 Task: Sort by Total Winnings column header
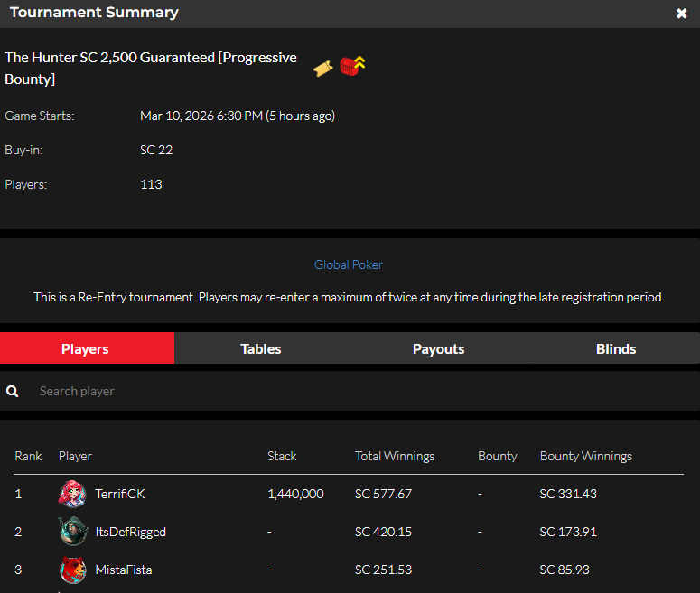coord(395,456)
